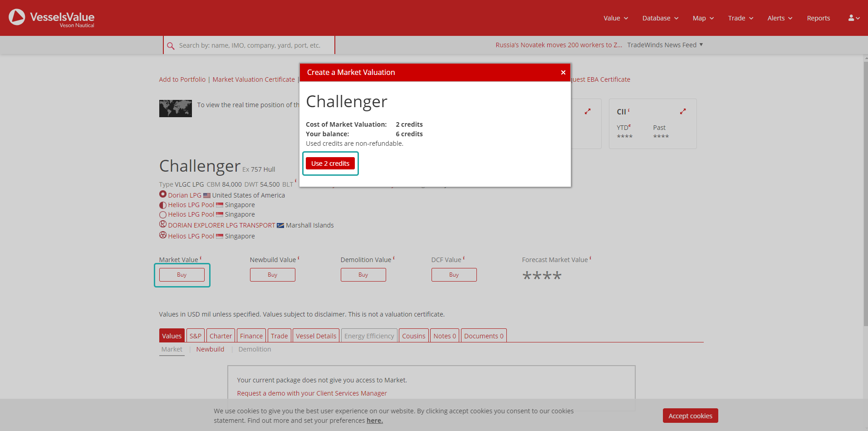The height and width of the screenshot is (431, 868).
Task: Close the Create a Market Valuation dialog
Action: pyautogui.click(x=563, y=73)
